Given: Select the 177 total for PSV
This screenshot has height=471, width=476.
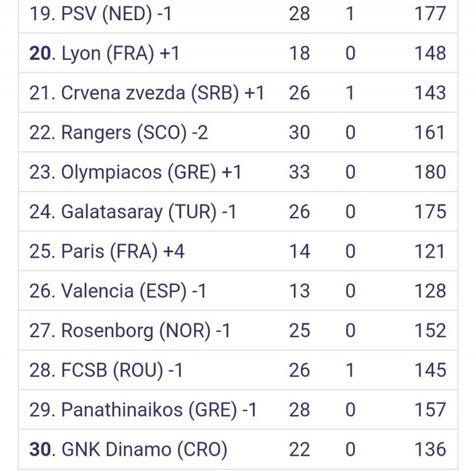Looking at the screenshot, I should (x=430, y=14).
